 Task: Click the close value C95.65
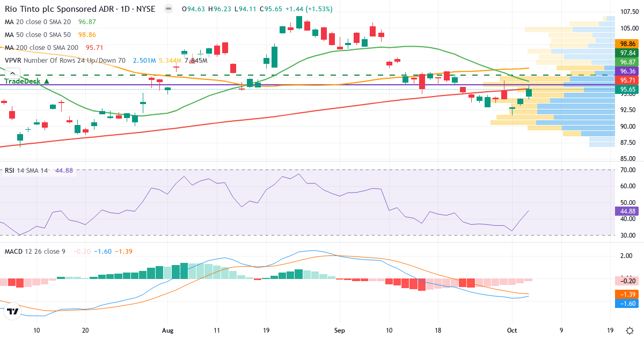coord(270,9)
